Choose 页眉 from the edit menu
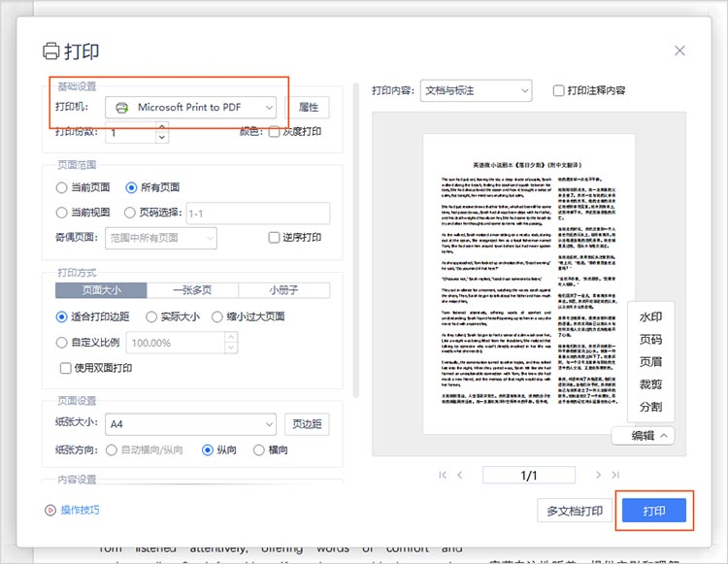 [650, 362]
